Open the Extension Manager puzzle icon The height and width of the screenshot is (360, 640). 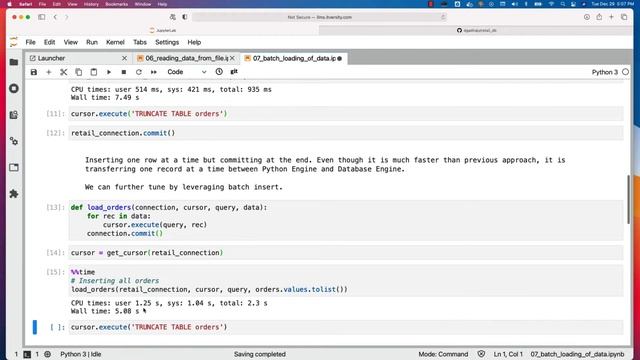[14, 194]
